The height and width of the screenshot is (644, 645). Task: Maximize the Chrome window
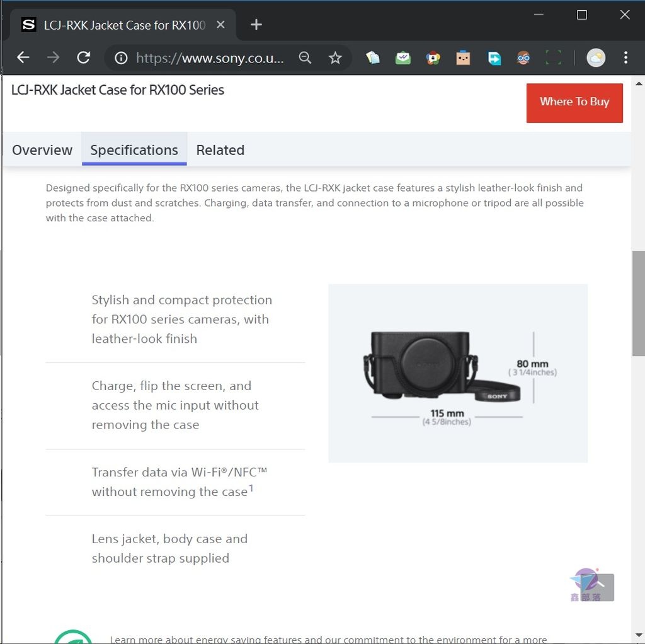point(581,15)
